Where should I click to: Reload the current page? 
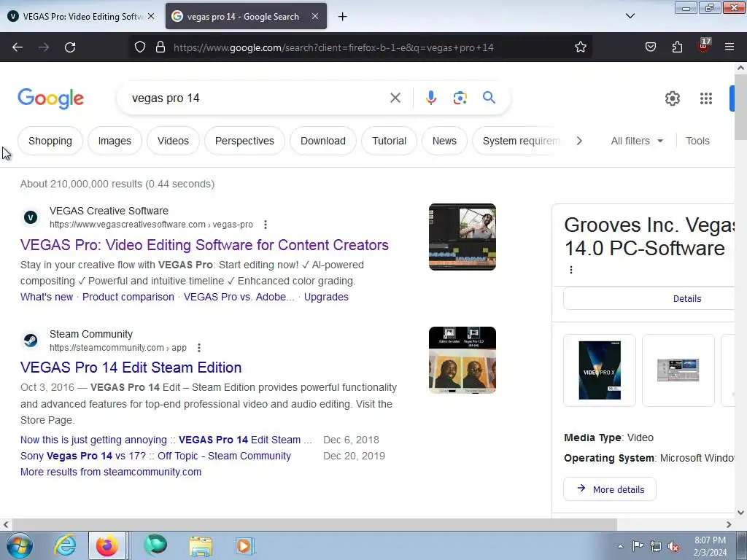click(70, 47)
